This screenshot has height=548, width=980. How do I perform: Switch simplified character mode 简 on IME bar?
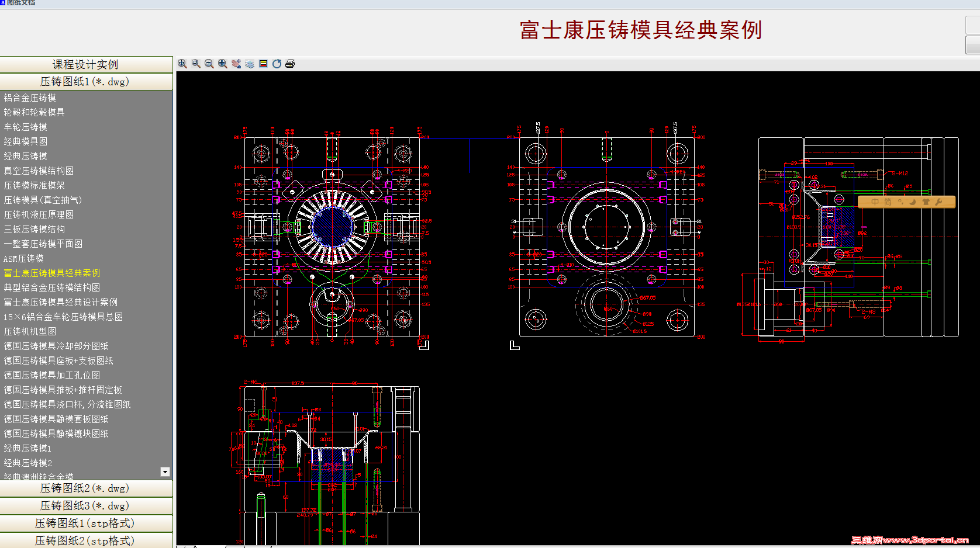click(888, 202)
